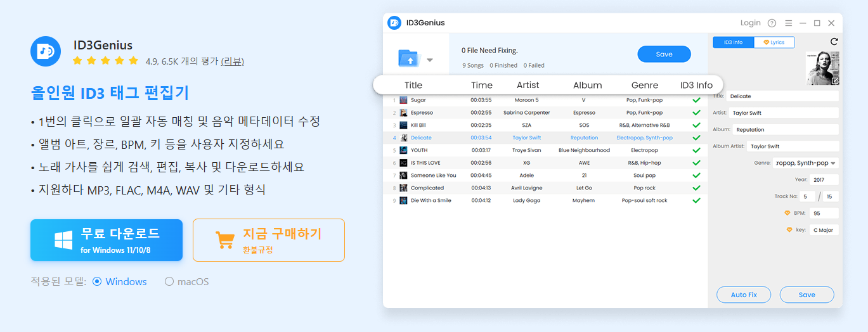Click the 무료 다운로드 download button

pos(107,240)
